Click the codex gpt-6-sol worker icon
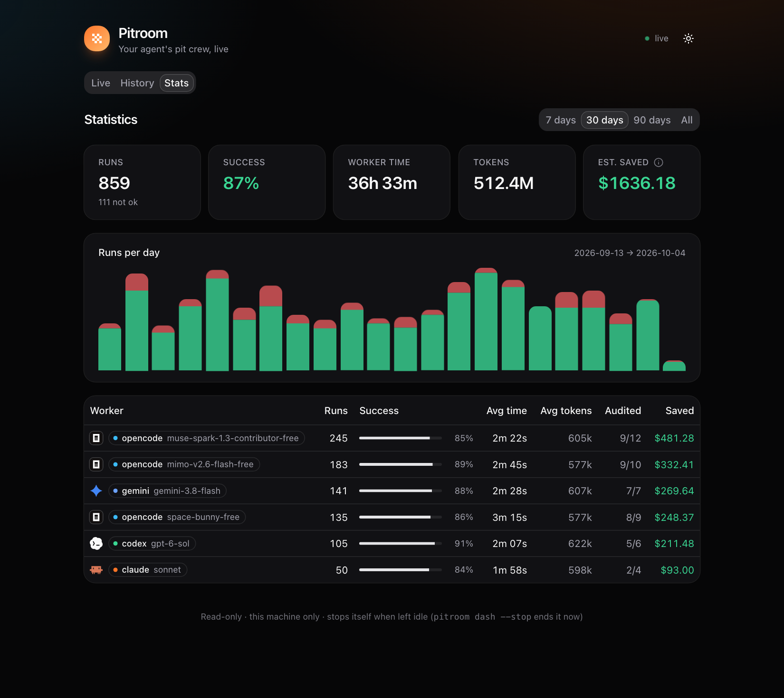The image size is (784, 698). click(x=96, y=543)
